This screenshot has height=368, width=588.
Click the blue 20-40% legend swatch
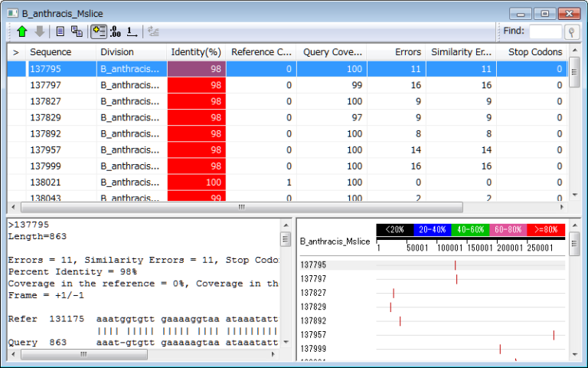[433, 230]
